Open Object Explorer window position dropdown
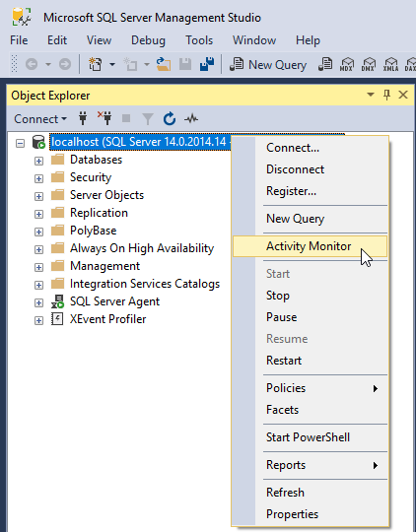This screenshot has width=416, height=532. pos(371,95)
